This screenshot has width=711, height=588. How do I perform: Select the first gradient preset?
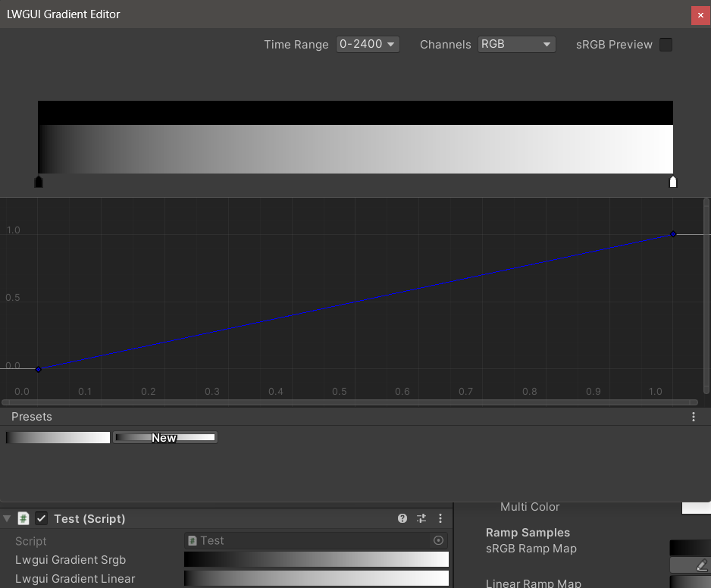(58, 437)
